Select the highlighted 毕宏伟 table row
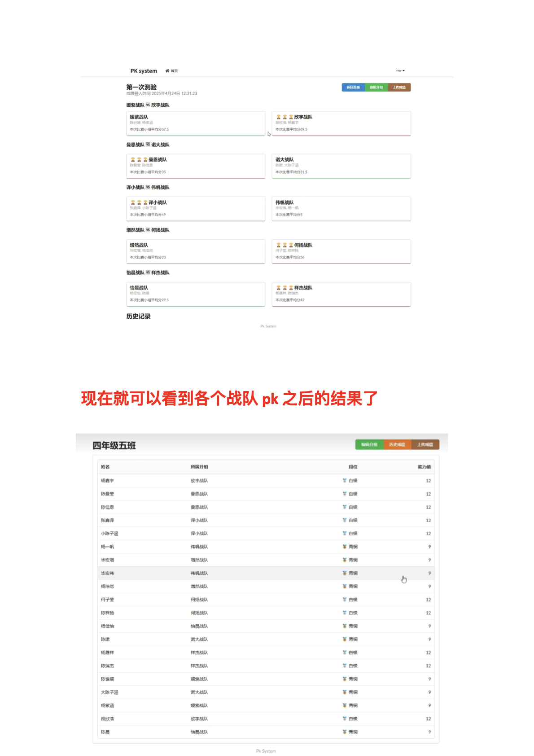Screen dimensions: 534x756 pos(266,573)
